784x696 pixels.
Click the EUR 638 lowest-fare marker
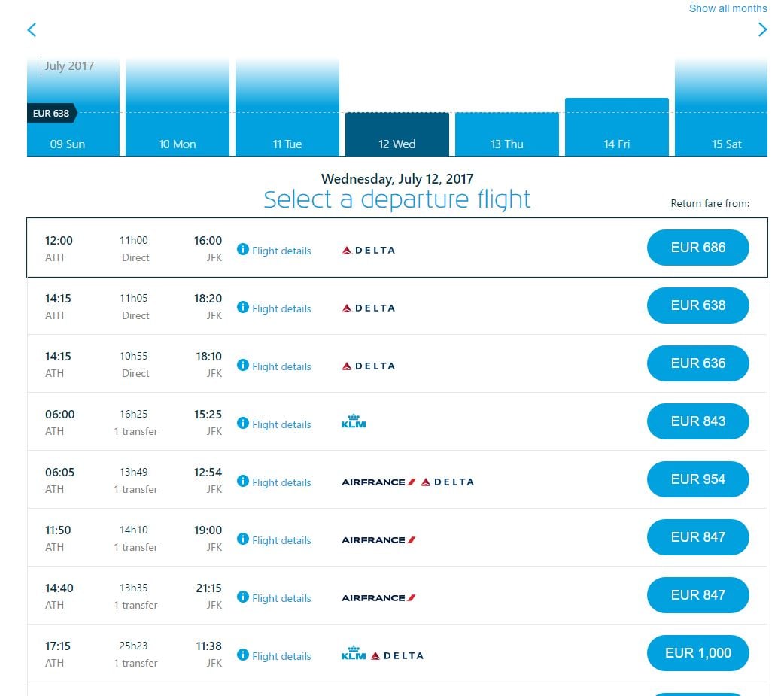click(51, 114)
